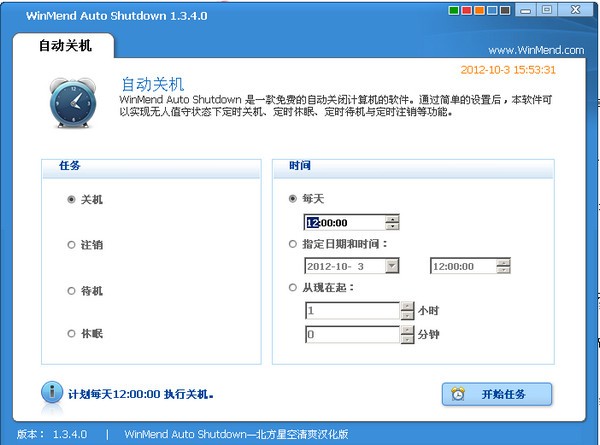
Task: Select the 注销 log off radio option
Action: [85, 245]
